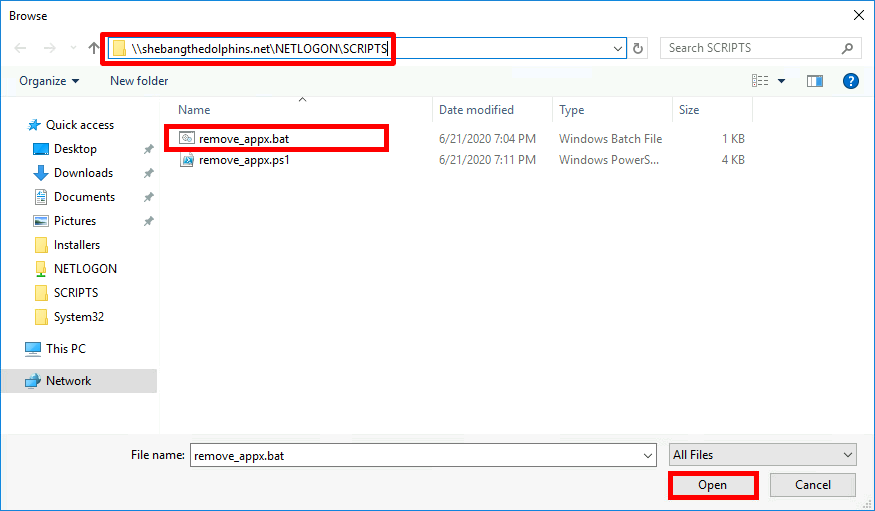Expand the address bar history dropdown
Image resolution: width=875 pixels, height=511 pixels.
(618, 49)
